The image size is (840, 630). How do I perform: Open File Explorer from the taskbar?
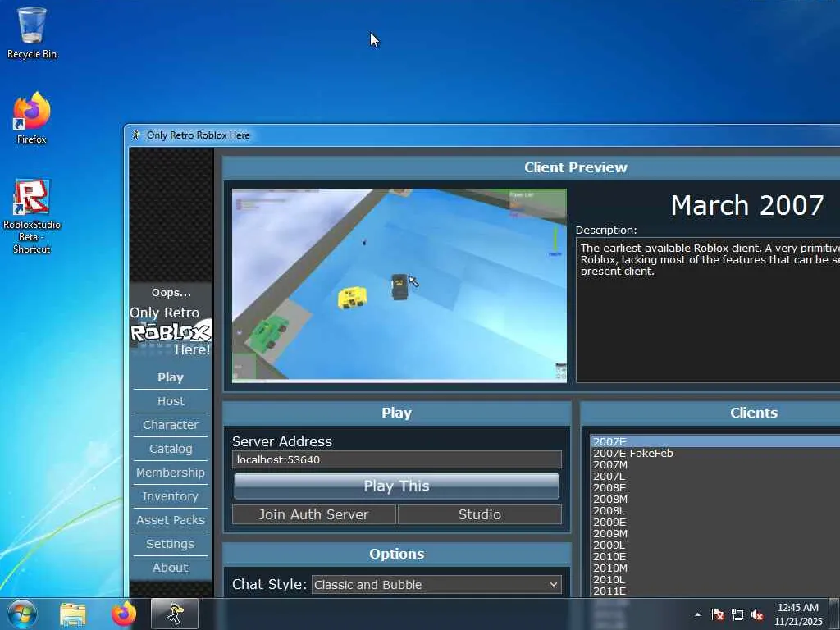click(73, 614)
